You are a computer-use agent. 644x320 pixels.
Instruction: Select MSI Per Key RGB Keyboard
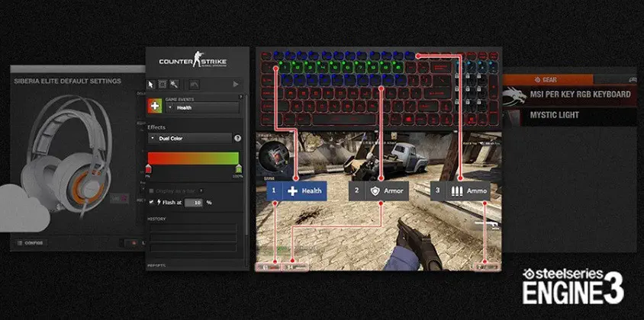[x=569, y=94]
